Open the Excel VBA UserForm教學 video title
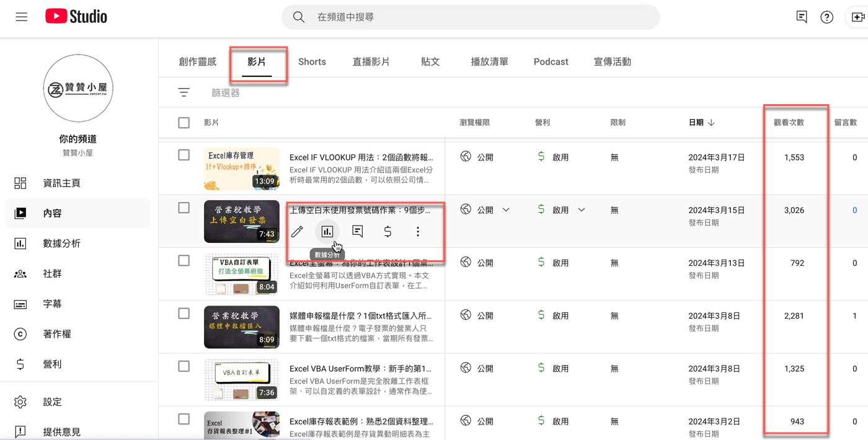This screenshot has height=440, width=868. [361, 369]
